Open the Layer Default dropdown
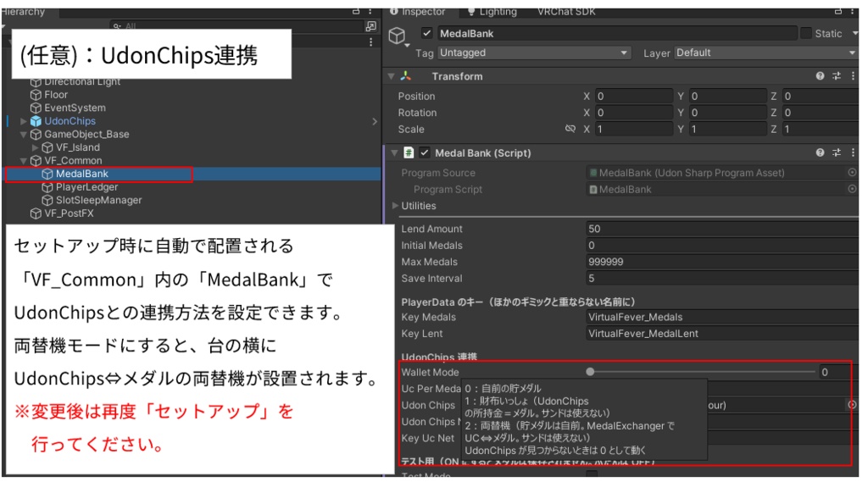 click(765, 53)
